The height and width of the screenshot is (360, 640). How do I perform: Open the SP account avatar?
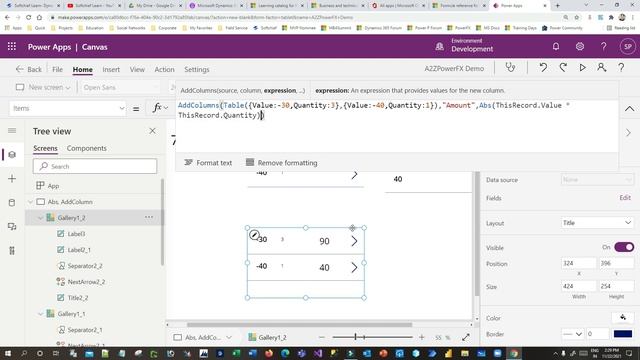click(x=627, y=47)
